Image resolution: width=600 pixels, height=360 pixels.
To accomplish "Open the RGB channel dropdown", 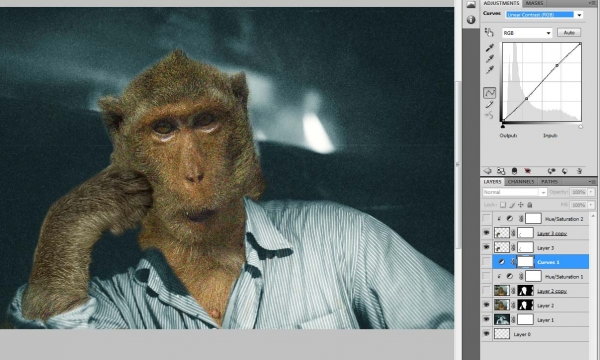I will (x=527, y=33).
